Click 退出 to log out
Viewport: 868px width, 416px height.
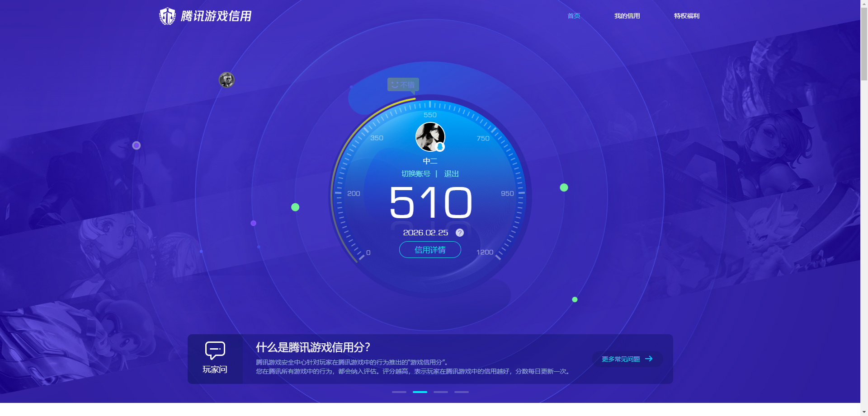tap(451, 174)
